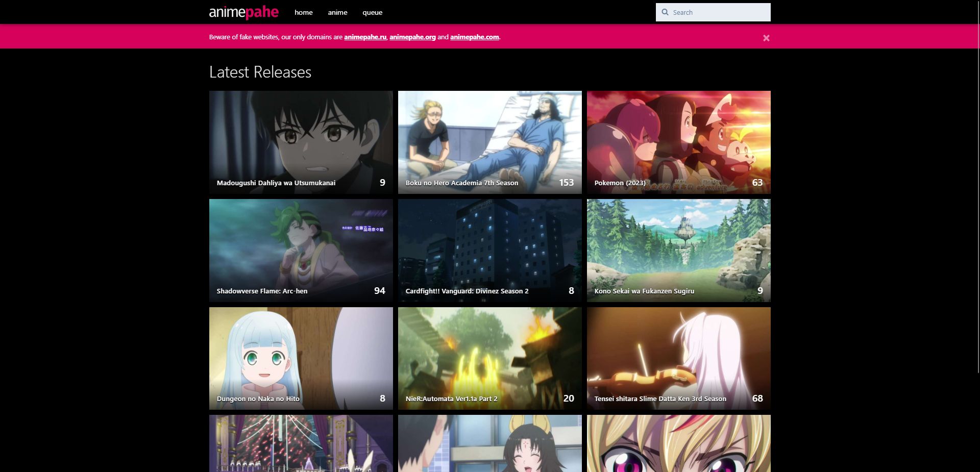Follow the animepahe.com domain link

(x=474, y=37)
